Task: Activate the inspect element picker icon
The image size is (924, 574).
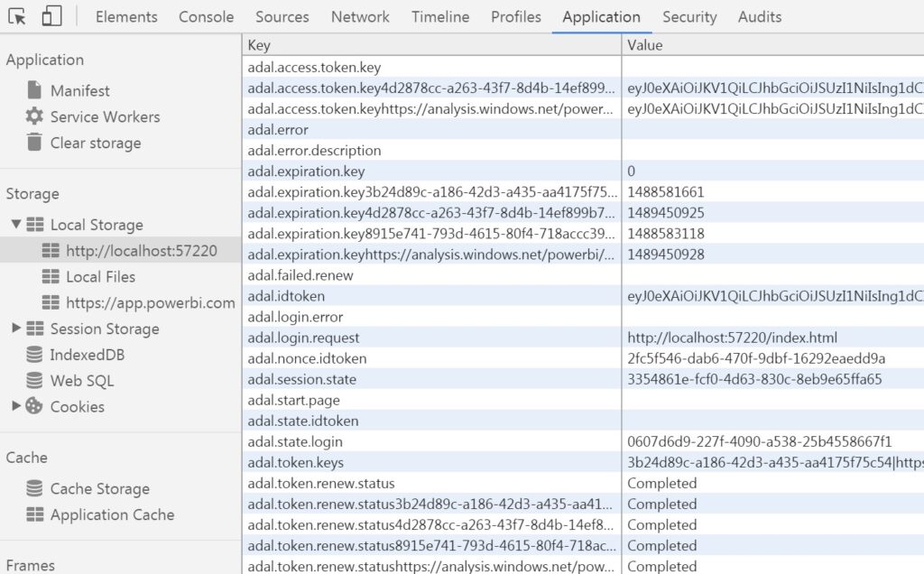Action: (x=17, y=16)
